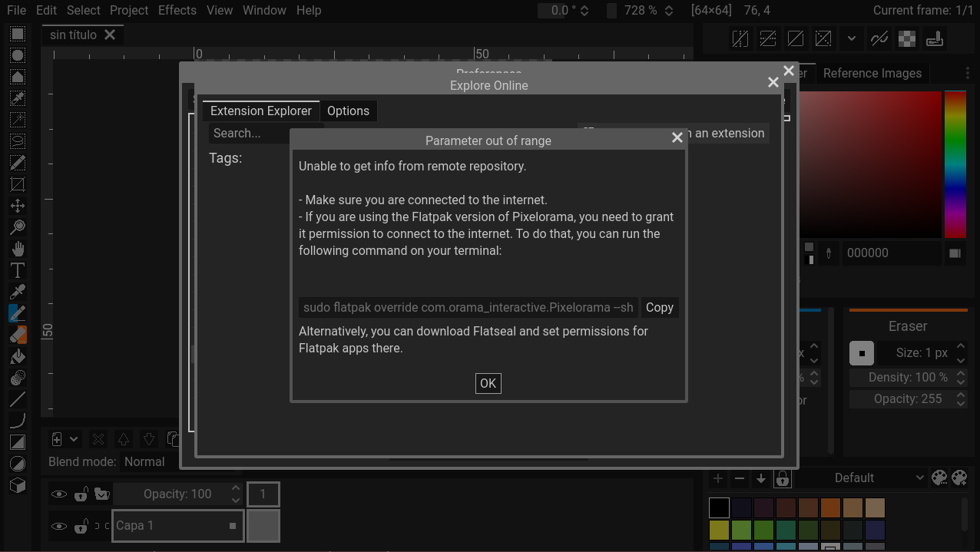
Task: Toggle dynamics stamp icon
Action: pos(935,38)
